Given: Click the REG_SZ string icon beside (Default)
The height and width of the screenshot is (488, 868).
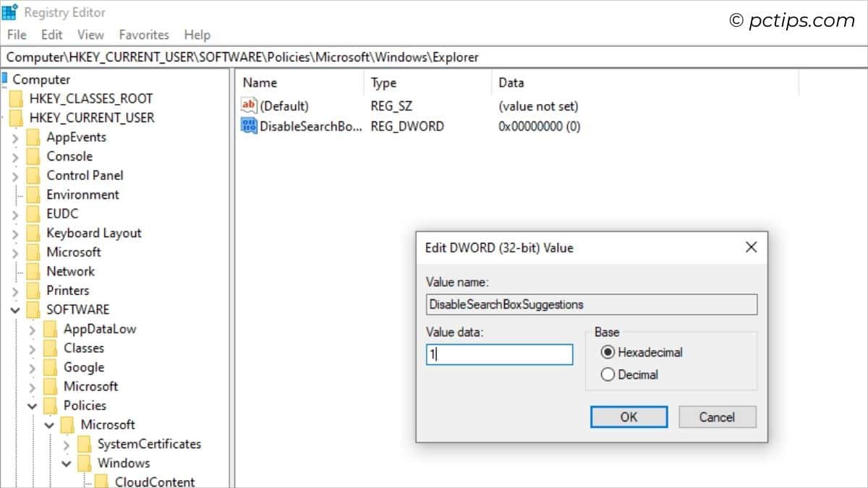Looking at the screenshot, I should [248, 106].
